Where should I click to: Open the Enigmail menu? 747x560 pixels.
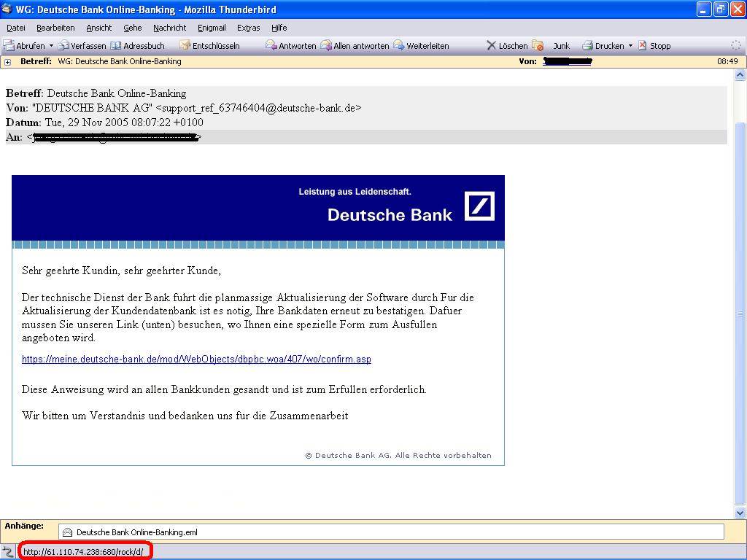point(212,28)
